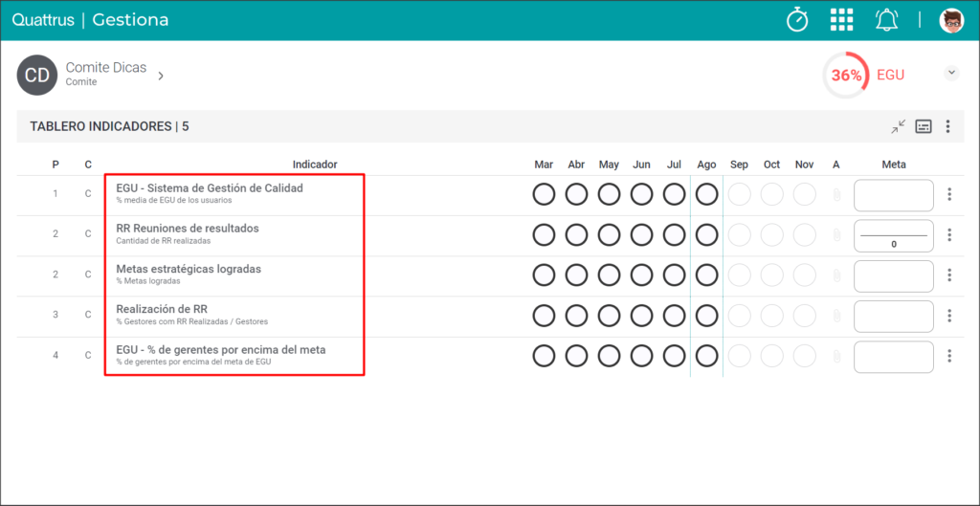Select Jun circle for Metas estratégicas logradas

[642, 275]
